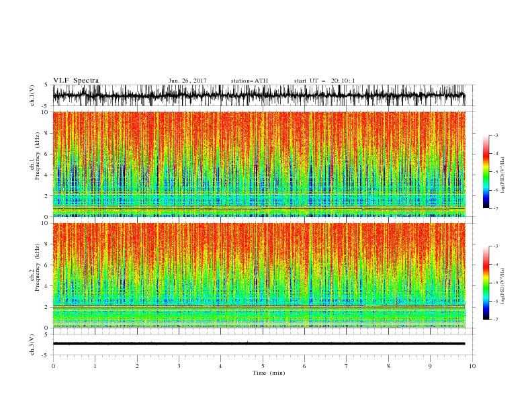Click time axis tick label "4"

tap(220, 366)
